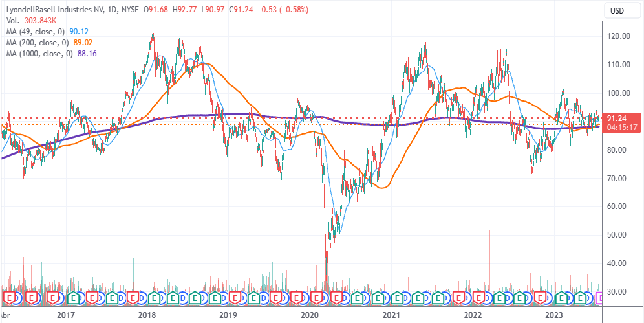This screenshot has width=644, height=323.
Task: Click the purple upcoming earnings marker
Action: pos(599,297)
